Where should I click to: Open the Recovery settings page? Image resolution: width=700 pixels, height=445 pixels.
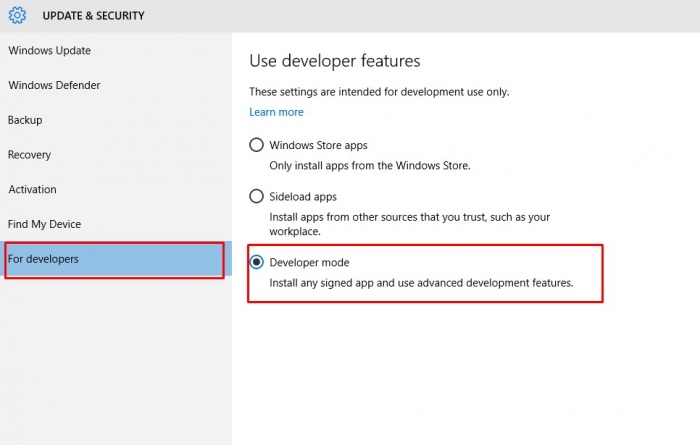pyautogui.click(x=29, y=155)
